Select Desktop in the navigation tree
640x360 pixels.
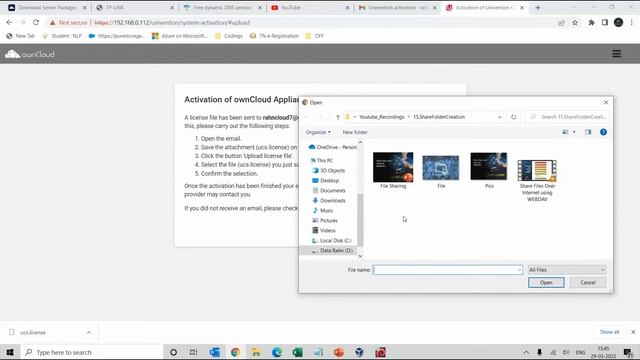(x=329, y=180)
